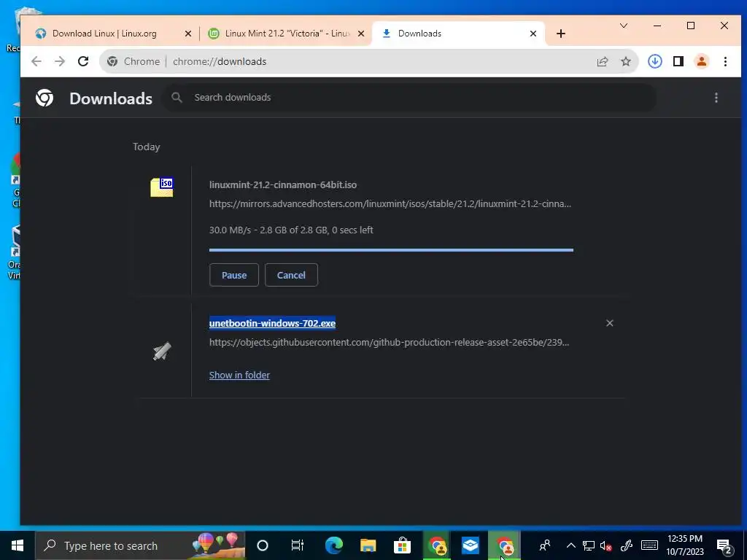The image size is (747, 560).
Task: Show unetbootin file in folder
Action: click(239, 376)
